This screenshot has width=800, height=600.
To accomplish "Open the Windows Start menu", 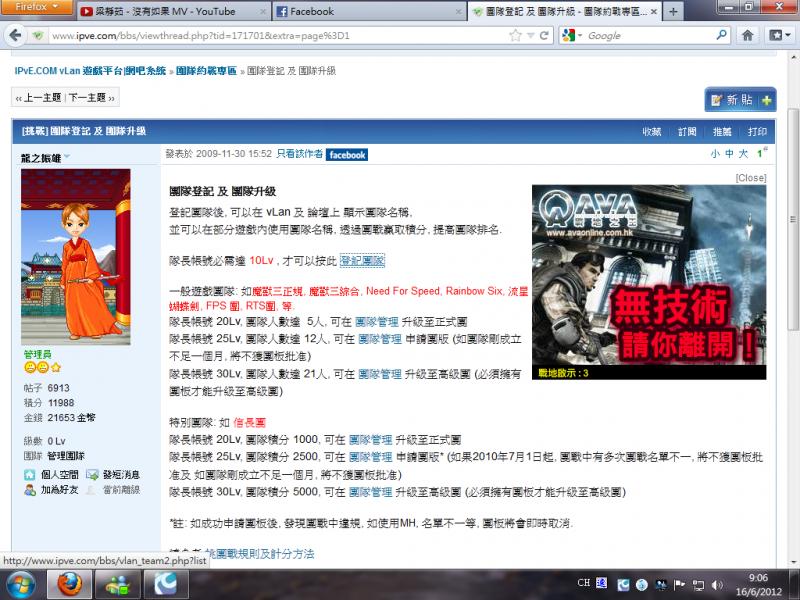I will pos(19,585).
